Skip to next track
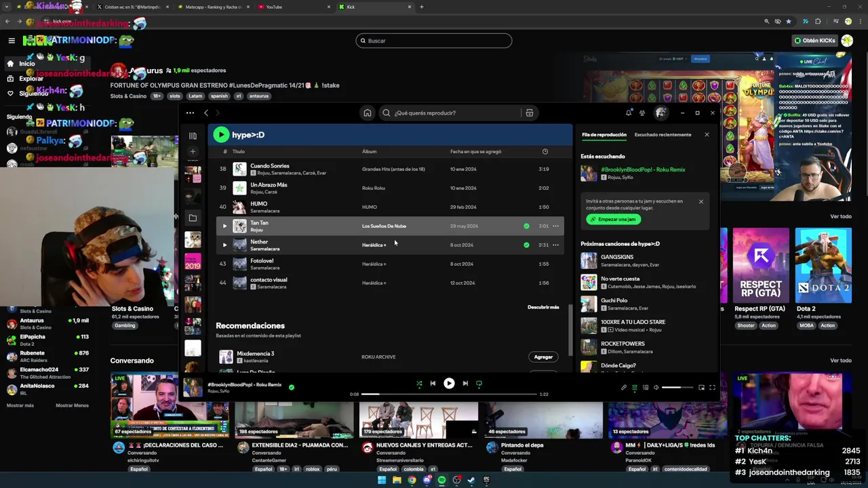This screenshot has width=868, height=488. click(x=465, y=384)
